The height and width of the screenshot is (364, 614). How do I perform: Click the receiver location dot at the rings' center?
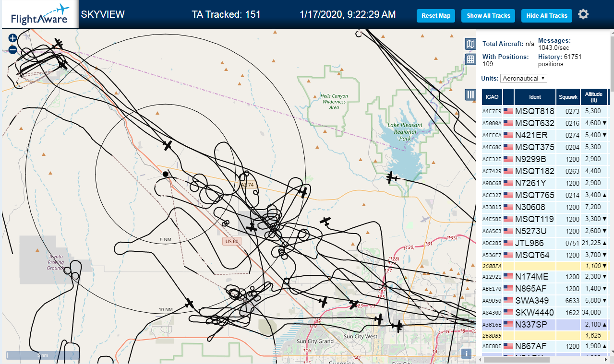[165, 174]
